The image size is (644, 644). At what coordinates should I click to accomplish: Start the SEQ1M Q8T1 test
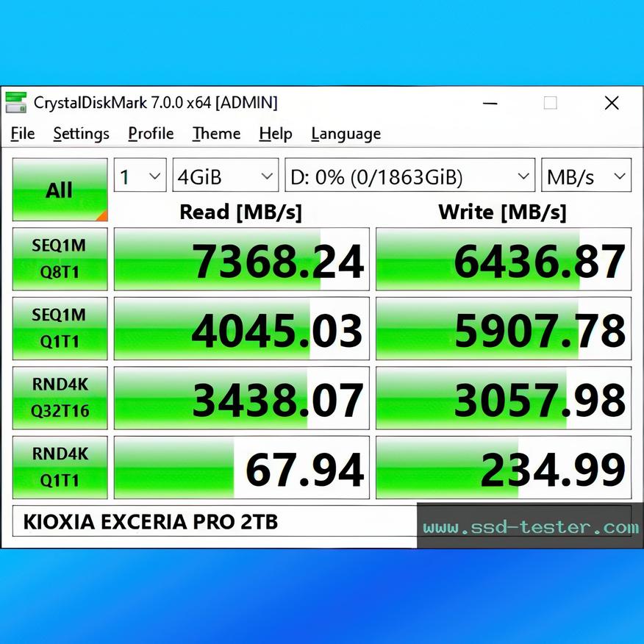click(60, 260)
